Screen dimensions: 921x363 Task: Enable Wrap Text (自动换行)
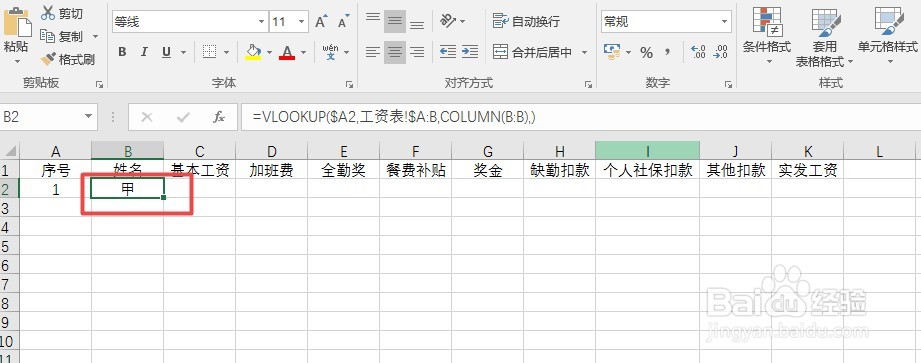pos(526,22)
